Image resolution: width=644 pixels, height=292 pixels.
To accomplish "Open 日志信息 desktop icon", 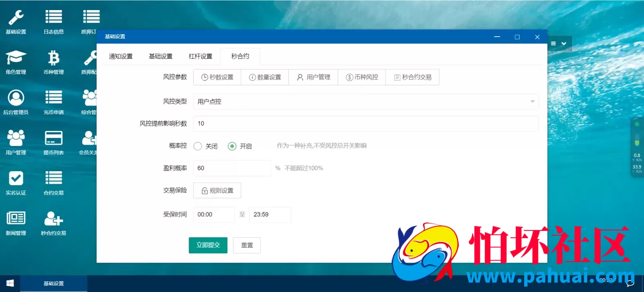I will [54, 22].
